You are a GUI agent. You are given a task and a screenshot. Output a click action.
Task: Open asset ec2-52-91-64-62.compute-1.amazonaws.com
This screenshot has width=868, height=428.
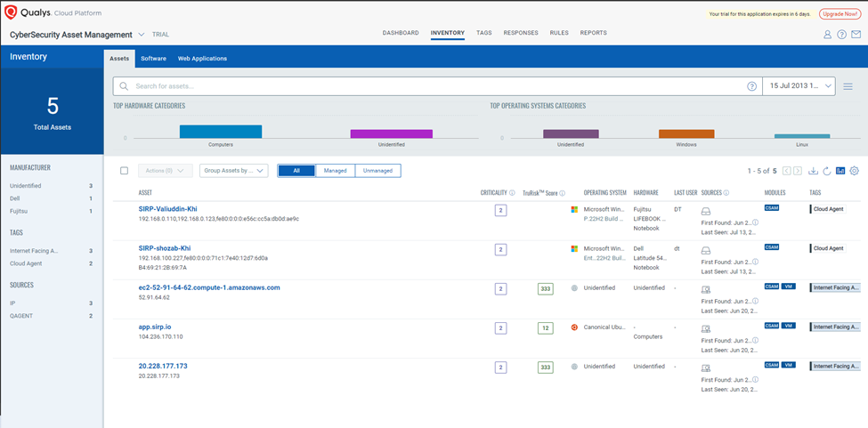pos(209,287)
